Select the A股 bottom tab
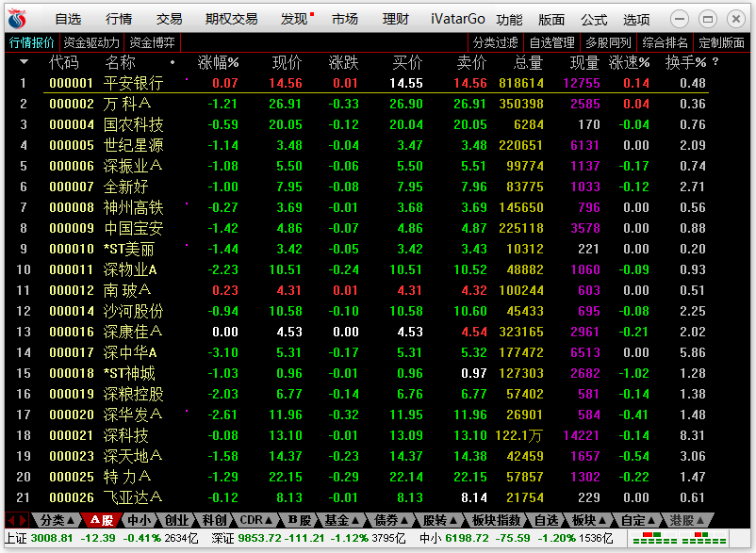The height and width of the screenshot is (553, 756). [102, 520]
